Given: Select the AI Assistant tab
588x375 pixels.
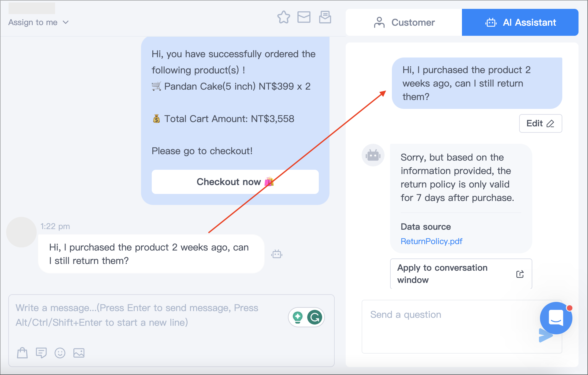Looking at the screenshot, I should pos(520,22).
